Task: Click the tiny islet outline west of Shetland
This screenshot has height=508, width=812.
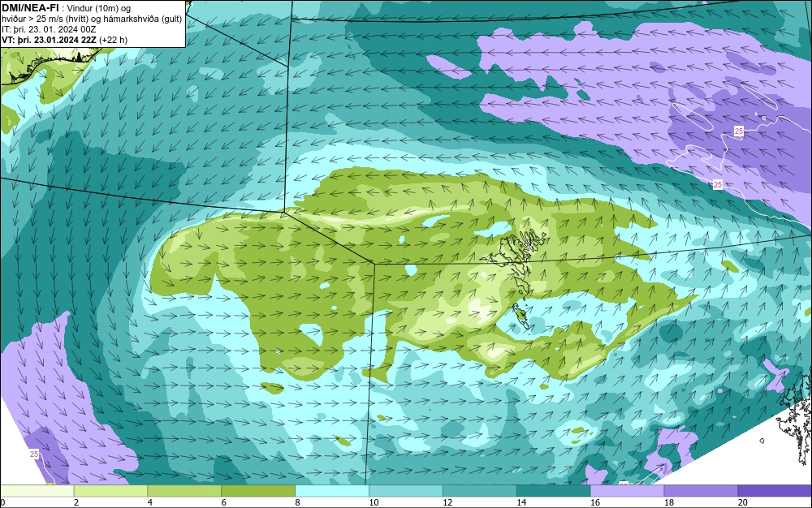Action: click(762, 441)
